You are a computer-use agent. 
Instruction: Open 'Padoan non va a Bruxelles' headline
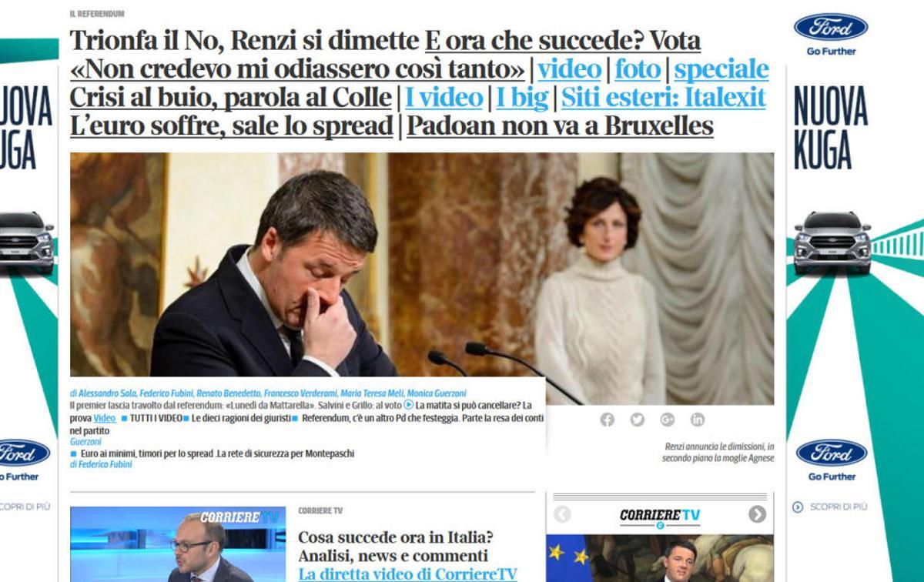click(x=560, y=127)
